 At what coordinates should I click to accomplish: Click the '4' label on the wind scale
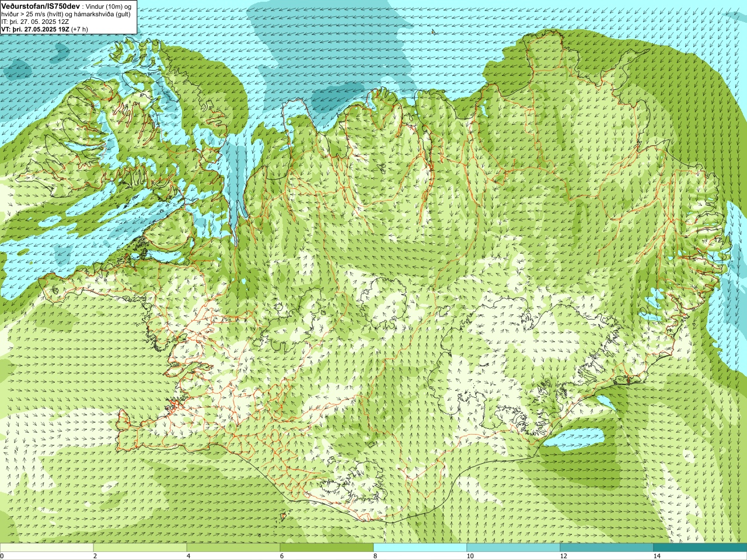(189, 556)
